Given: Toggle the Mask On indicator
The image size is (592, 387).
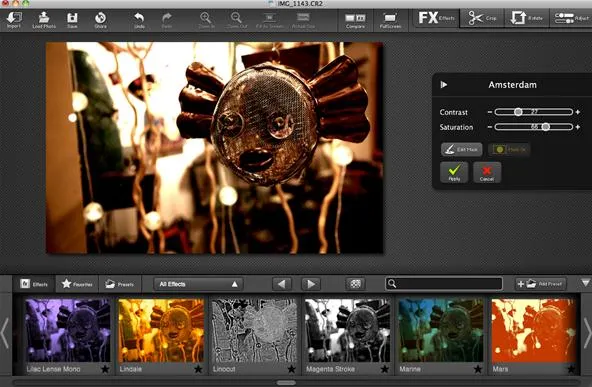Looking at the screenshot, I should point(509,150).
